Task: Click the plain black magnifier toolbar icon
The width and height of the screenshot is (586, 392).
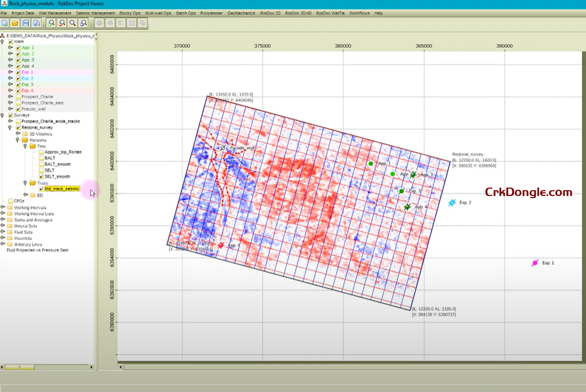Action: pyautogui.click(x=73, y=23)
